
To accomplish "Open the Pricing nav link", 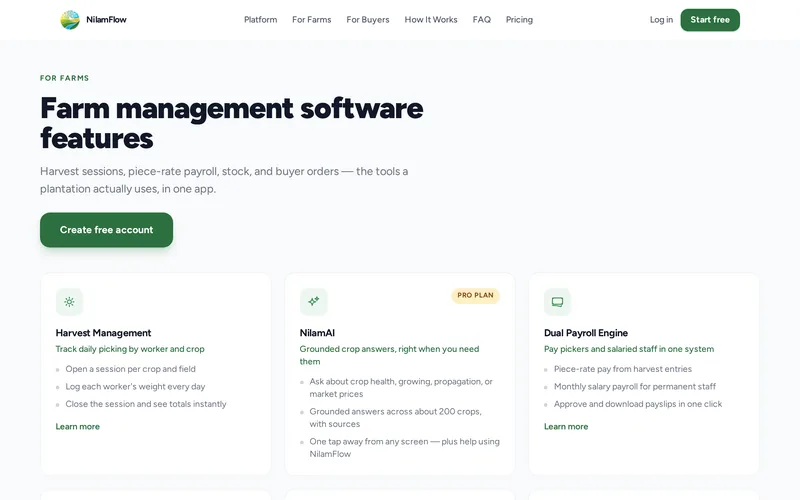I will pyautogui.click(x=519, y=20).
